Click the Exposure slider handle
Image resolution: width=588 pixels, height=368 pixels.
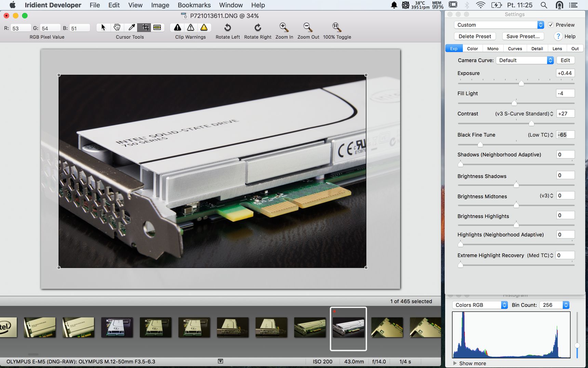(521, 83)
